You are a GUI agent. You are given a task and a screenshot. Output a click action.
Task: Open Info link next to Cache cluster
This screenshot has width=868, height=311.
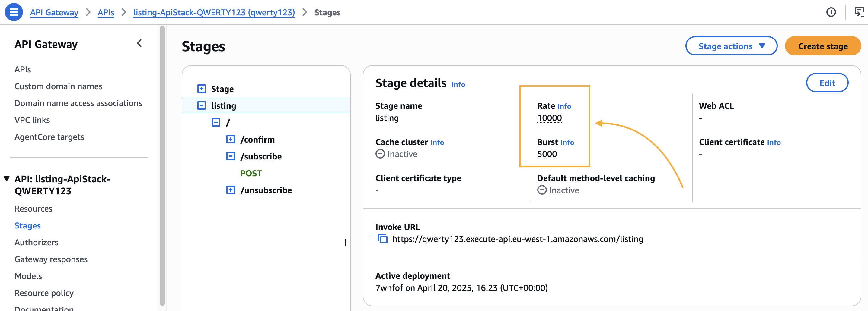[437, 142]
